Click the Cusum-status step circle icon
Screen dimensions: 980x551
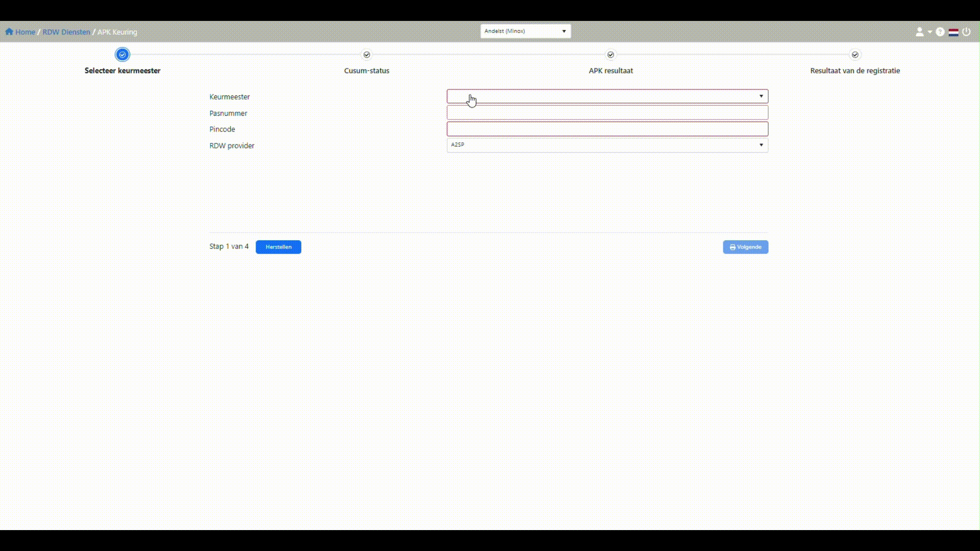pyautogui.click(x=366, y=55)
